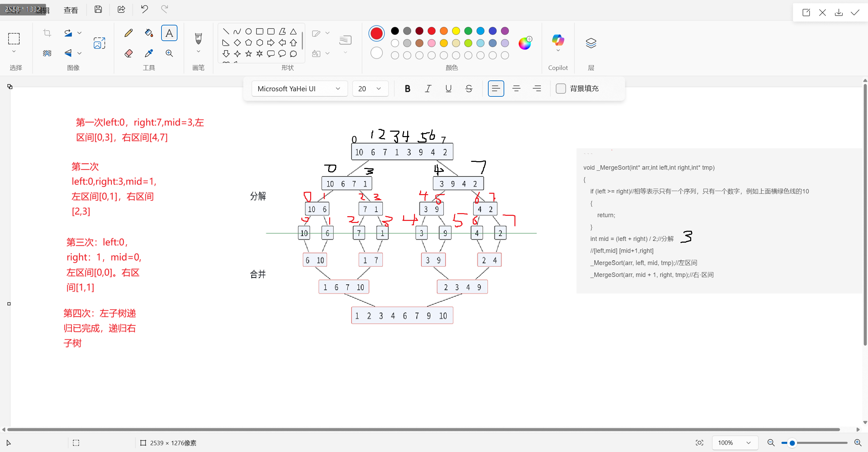Click the Share icon
This screenshot has height=452, width=868.
point(121,9)
